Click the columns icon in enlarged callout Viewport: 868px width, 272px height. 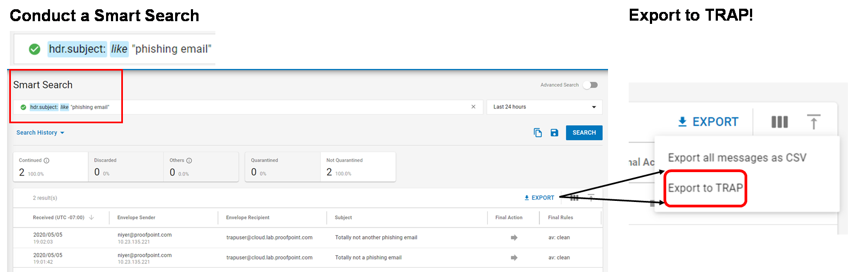(x=779, y=122)
